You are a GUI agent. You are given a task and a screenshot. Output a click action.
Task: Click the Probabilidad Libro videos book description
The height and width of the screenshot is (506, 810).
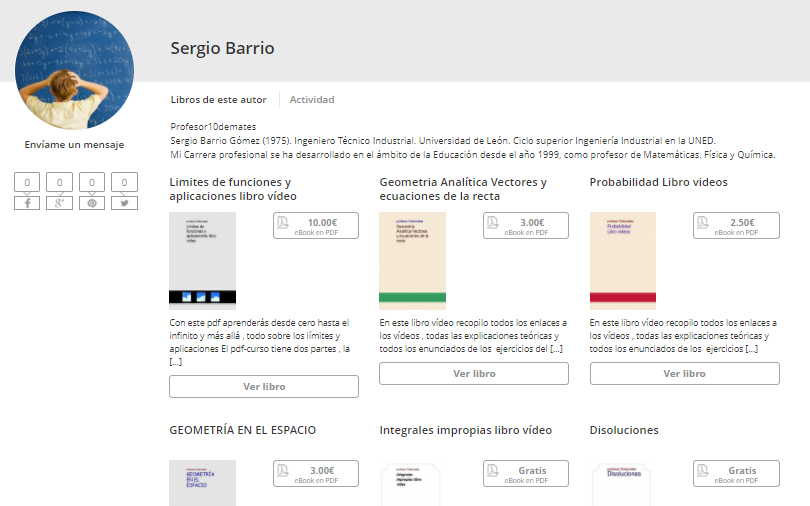(x=683, y=336)
